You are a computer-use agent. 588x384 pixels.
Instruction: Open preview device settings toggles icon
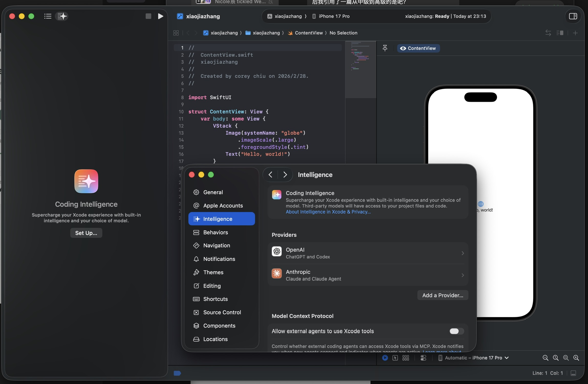coord(423,358)
